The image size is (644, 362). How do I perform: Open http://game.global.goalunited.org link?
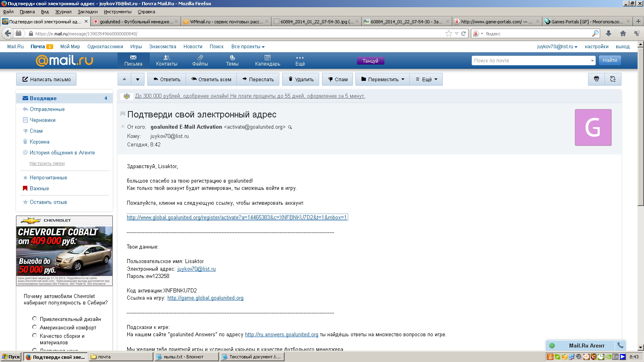click(x=205, y=298)
